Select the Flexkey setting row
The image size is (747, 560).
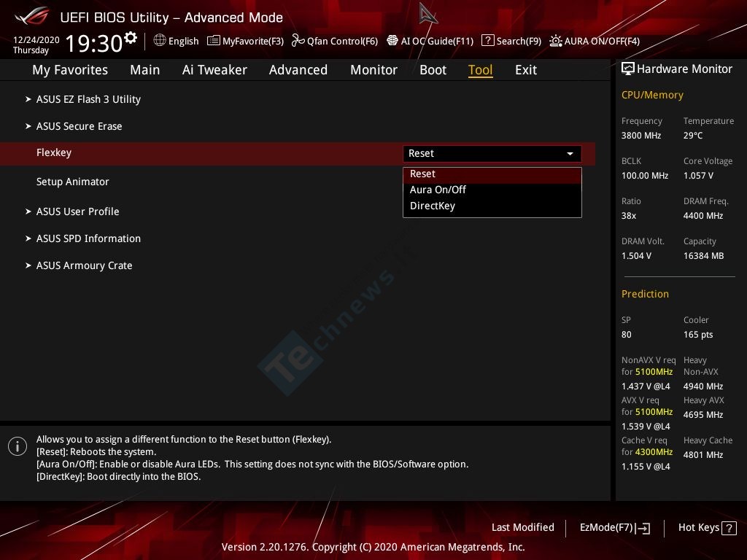pos(298,154)
